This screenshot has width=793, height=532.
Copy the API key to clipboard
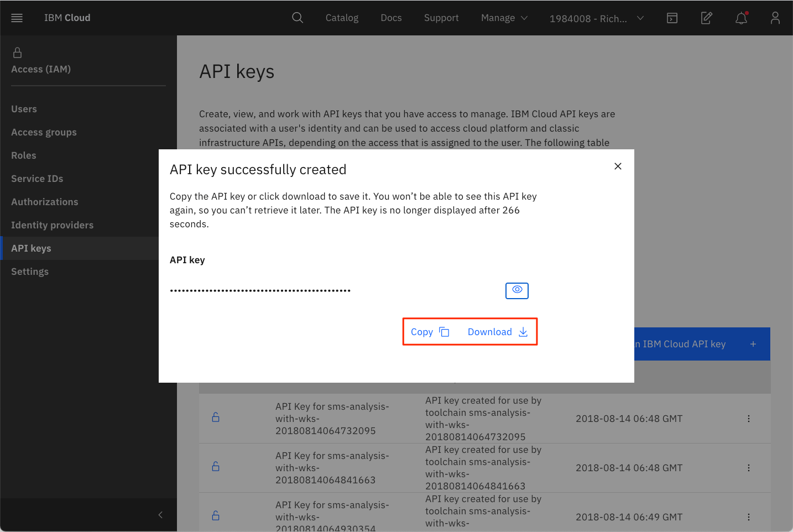coord(430,332)
